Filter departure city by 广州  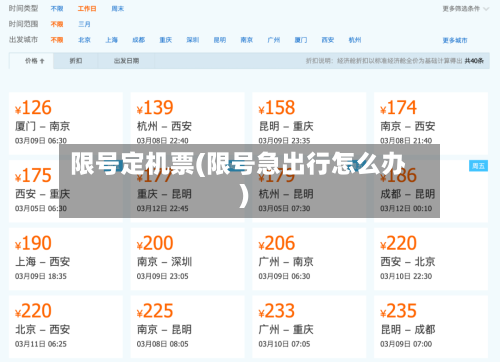click(x=274, y=40)
